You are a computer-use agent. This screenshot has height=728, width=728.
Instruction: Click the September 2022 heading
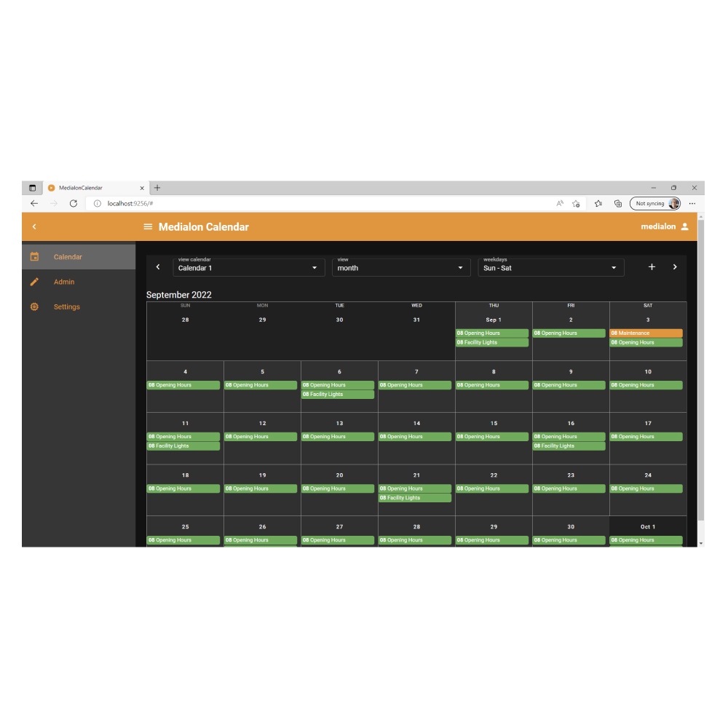click(x=179, y=295)
